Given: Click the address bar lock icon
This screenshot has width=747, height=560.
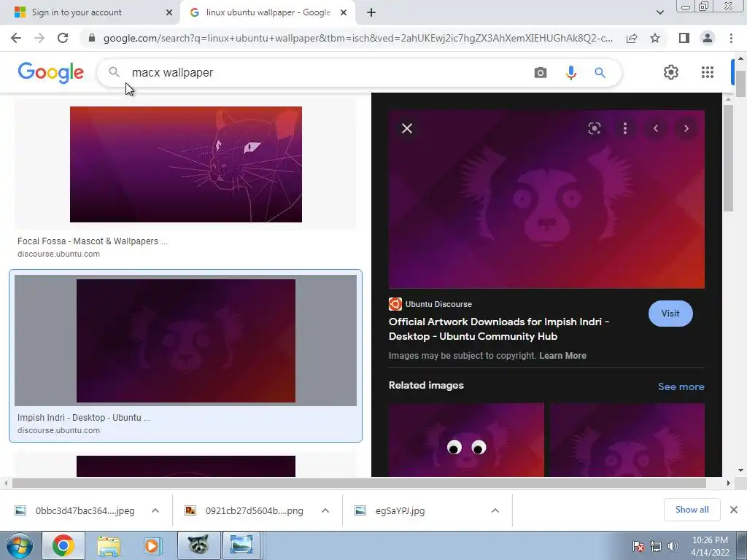Looking at the screenshot, I should (x=92, y=38).
